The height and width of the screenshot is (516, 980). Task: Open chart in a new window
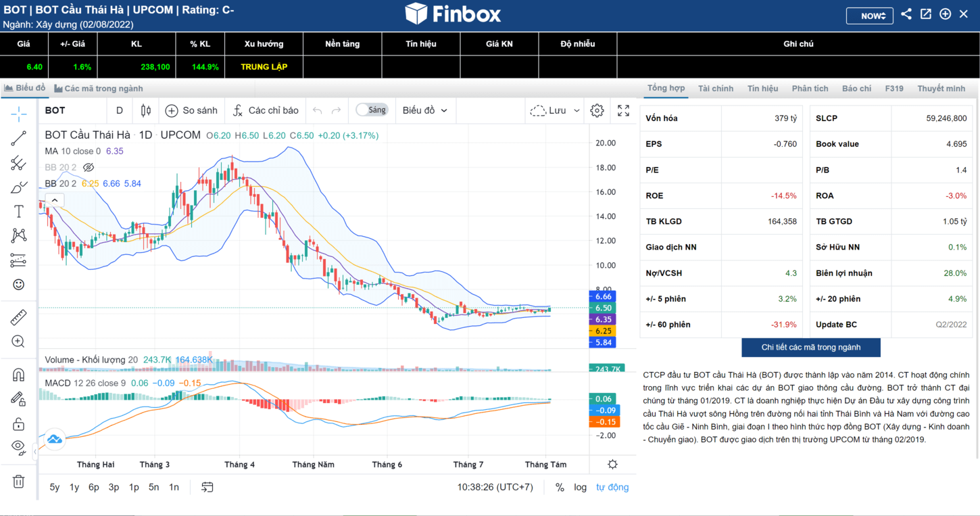pos(926,14)
